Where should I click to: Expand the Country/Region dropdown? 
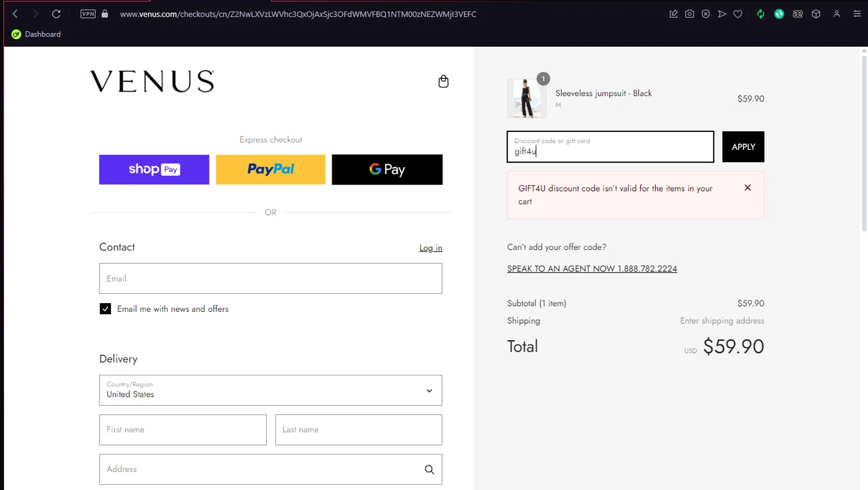(x=270, y=390)
